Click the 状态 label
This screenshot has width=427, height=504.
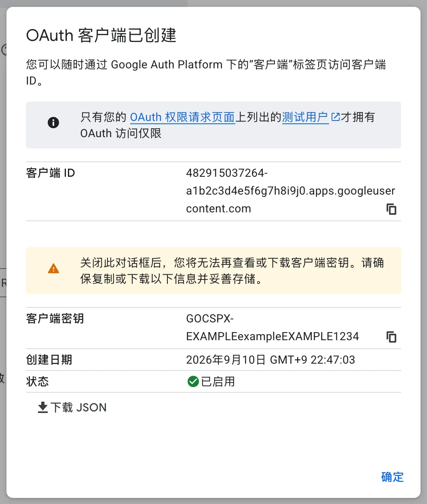tap(37, 381)
